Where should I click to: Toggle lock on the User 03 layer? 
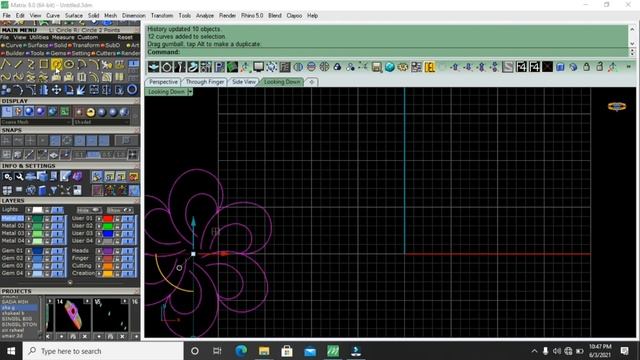(x=117, y=233)
